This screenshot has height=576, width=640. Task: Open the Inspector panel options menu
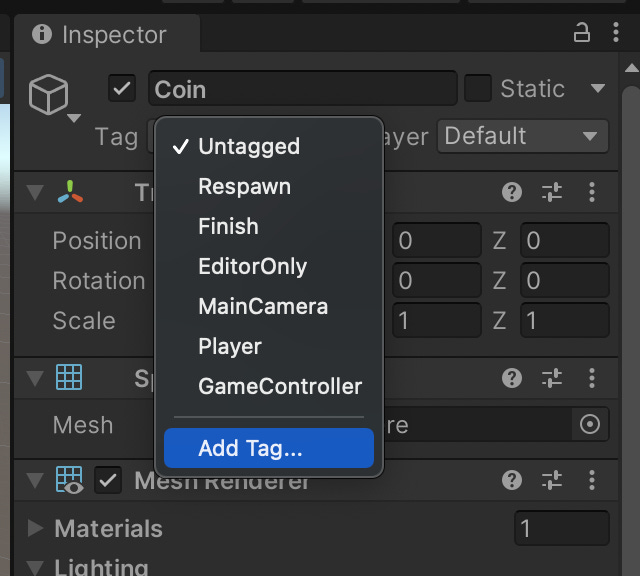616,32
